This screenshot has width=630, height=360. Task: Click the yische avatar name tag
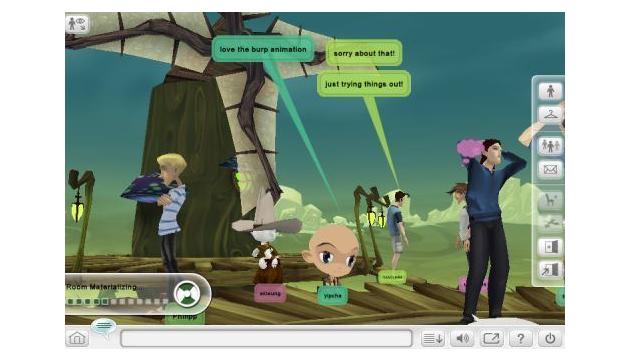(x=333, y=296)
